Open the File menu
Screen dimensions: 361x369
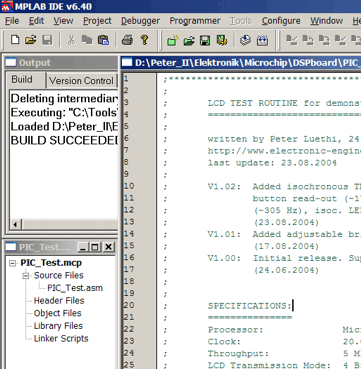12,21
